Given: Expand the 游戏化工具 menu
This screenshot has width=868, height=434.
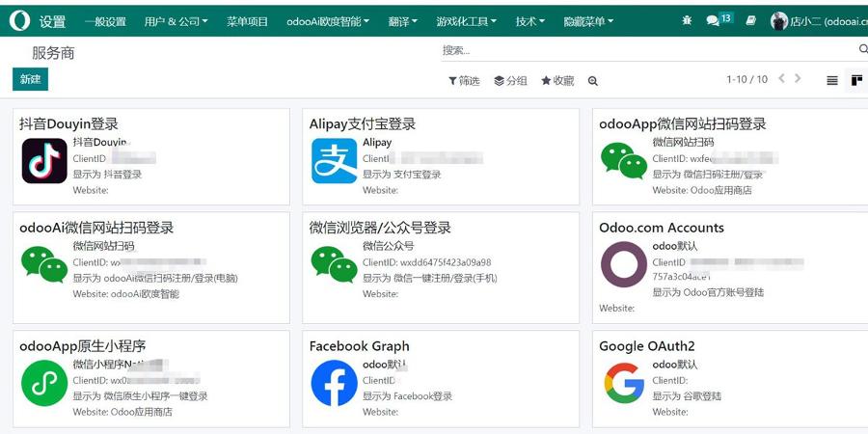Looking at the screenshot, I should (466, 21).
